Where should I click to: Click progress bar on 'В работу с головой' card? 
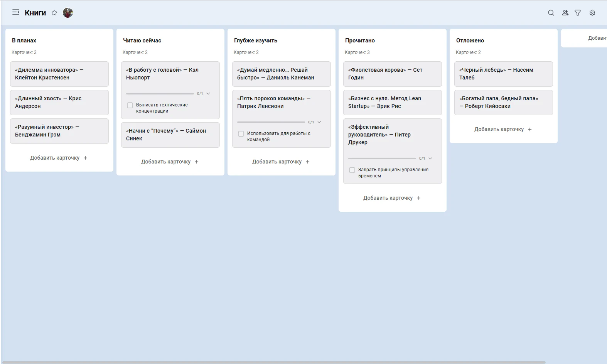tap(160, 94)
